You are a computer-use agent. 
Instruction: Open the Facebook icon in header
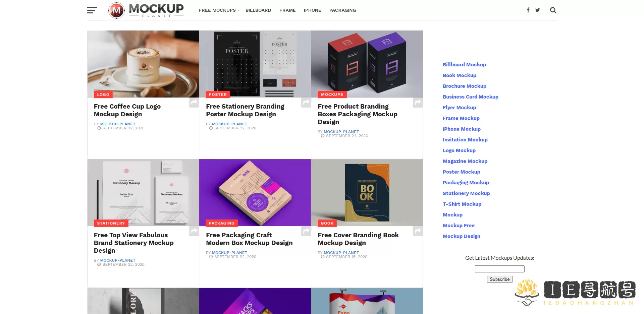(528, 10)
